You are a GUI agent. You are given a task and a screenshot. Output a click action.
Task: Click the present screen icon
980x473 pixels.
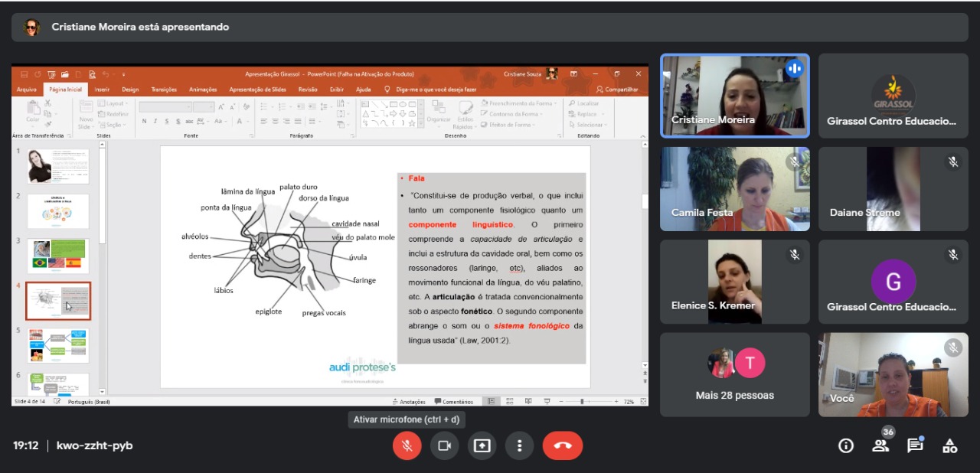coord(482,445)
